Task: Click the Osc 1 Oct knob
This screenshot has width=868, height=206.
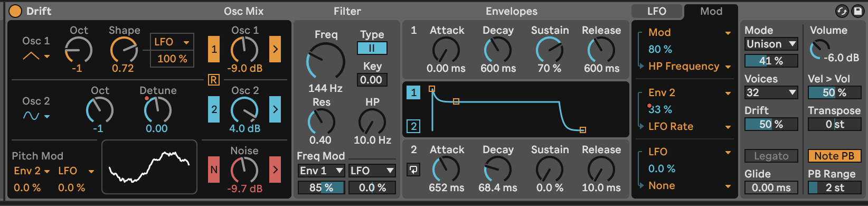Action: (x=79, y=51)
